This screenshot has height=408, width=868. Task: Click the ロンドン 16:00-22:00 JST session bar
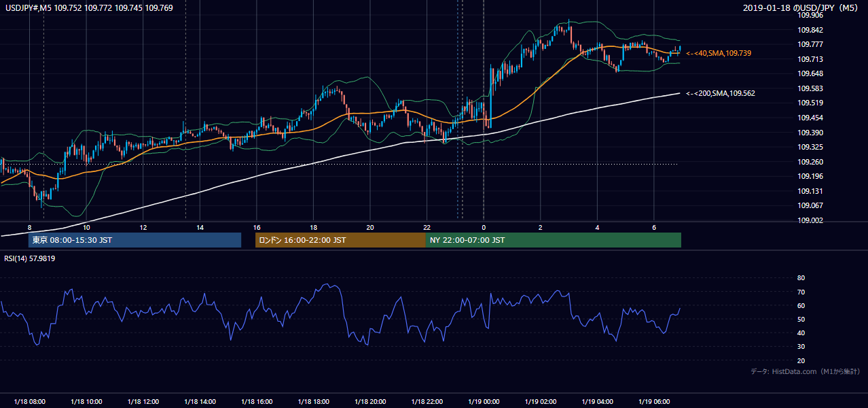coord(340,240)
